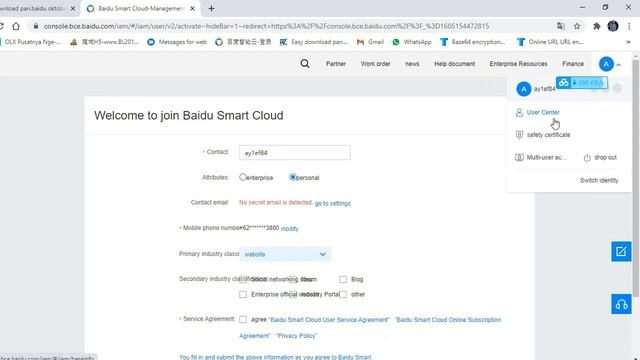Open Messages for web bookmark
The image size is (640, 360).
177,42
